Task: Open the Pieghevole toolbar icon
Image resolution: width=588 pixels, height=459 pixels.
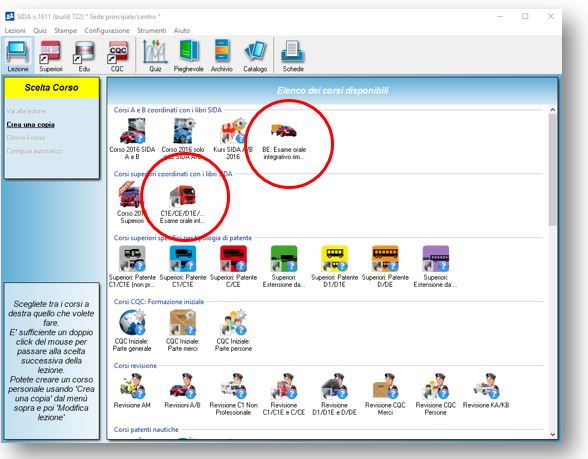Action: tap(188, 55)
